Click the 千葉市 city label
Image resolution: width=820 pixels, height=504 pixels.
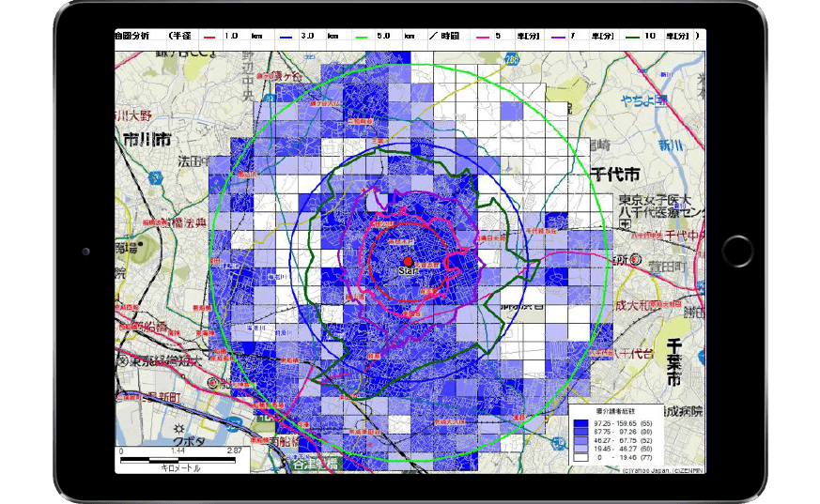tap(674, 361)
